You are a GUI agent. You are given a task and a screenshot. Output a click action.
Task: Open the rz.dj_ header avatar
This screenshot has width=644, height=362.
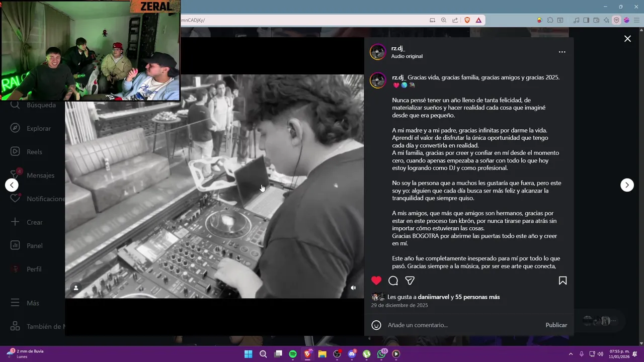[378, 52]
